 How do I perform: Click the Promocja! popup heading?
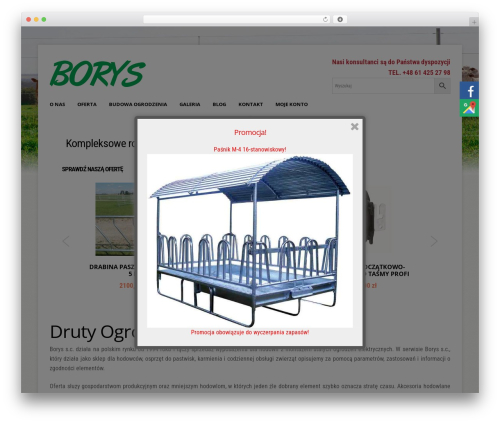[x=250, y=132]
